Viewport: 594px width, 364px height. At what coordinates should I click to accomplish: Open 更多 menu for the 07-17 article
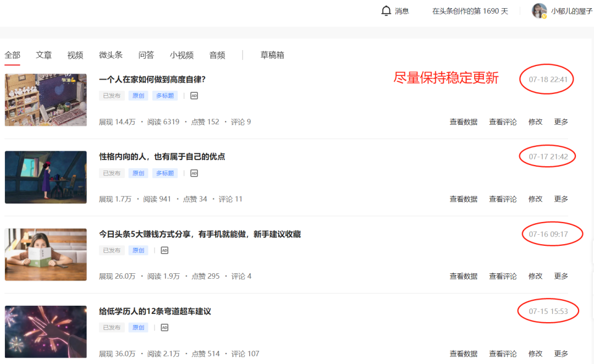[561, 199]
